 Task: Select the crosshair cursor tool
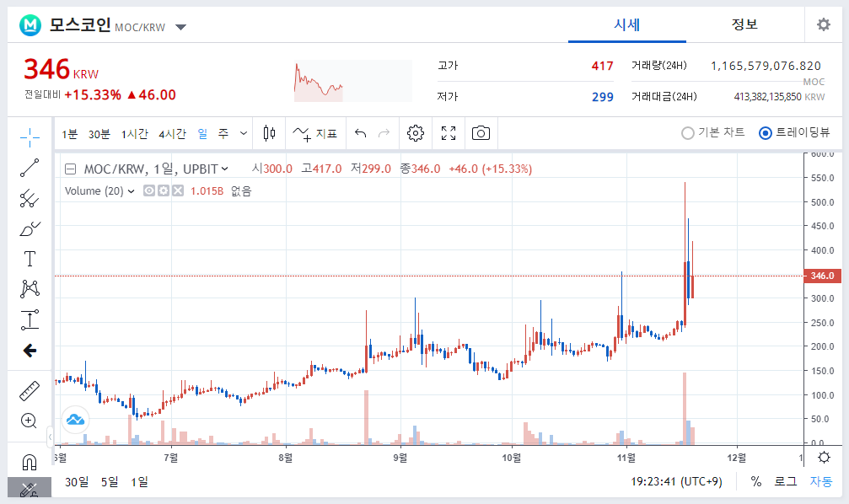(x=30, y=137)
